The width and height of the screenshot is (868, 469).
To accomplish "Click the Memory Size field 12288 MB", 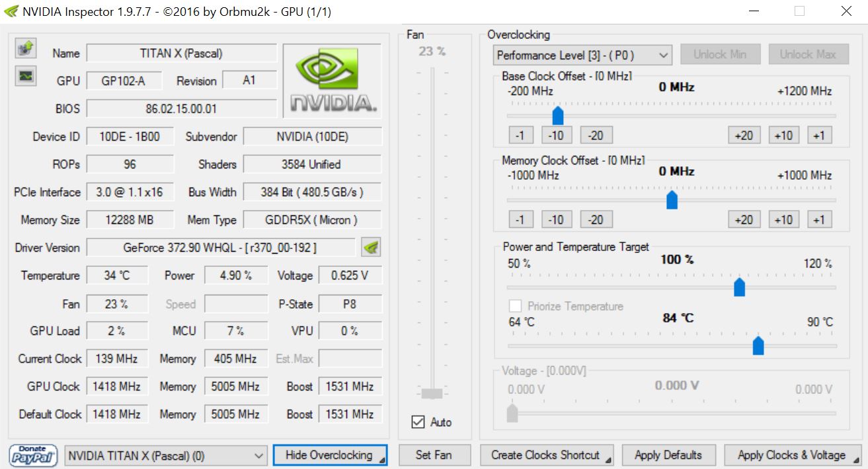I will pyautogui.click(x=130, y=219).
